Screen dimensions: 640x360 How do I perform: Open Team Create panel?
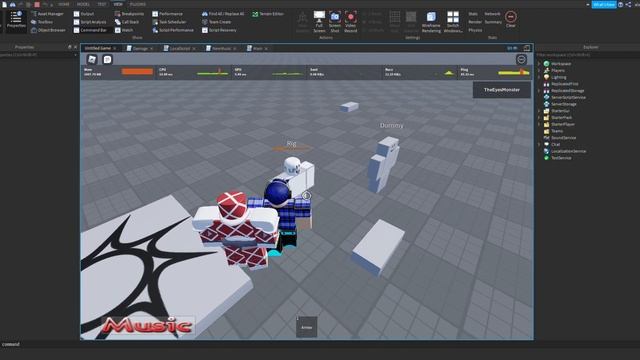coord(216,22)
